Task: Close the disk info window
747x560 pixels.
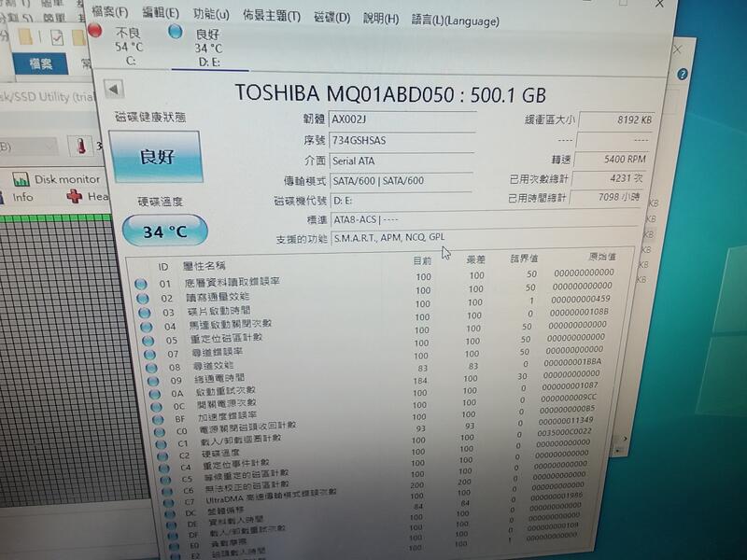Action: (x=659, y=4)
